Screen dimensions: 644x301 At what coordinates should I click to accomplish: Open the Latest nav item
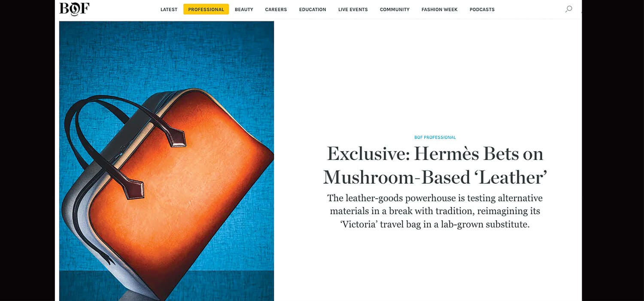[x=169, y=9]
